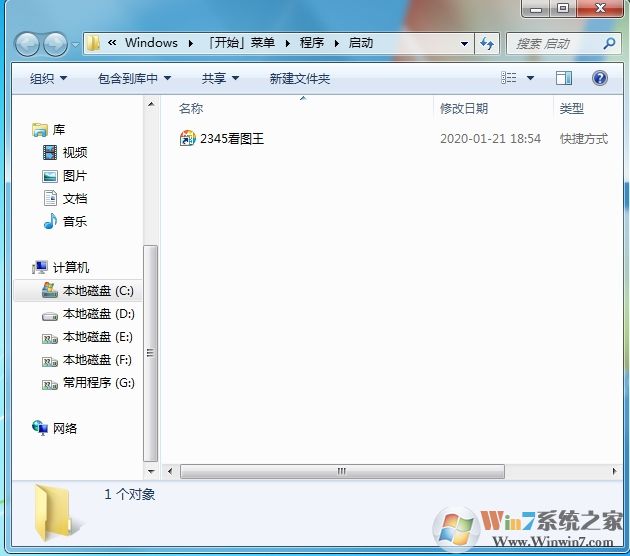Expand the arrow after the Windows breadcrumb
Image resolution: width=630 pixels, height=556 pixels.
191,43
